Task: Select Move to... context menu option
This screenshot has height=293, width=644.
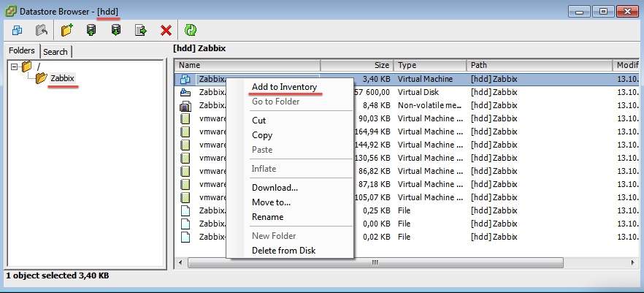Action: tap(271, 202)
